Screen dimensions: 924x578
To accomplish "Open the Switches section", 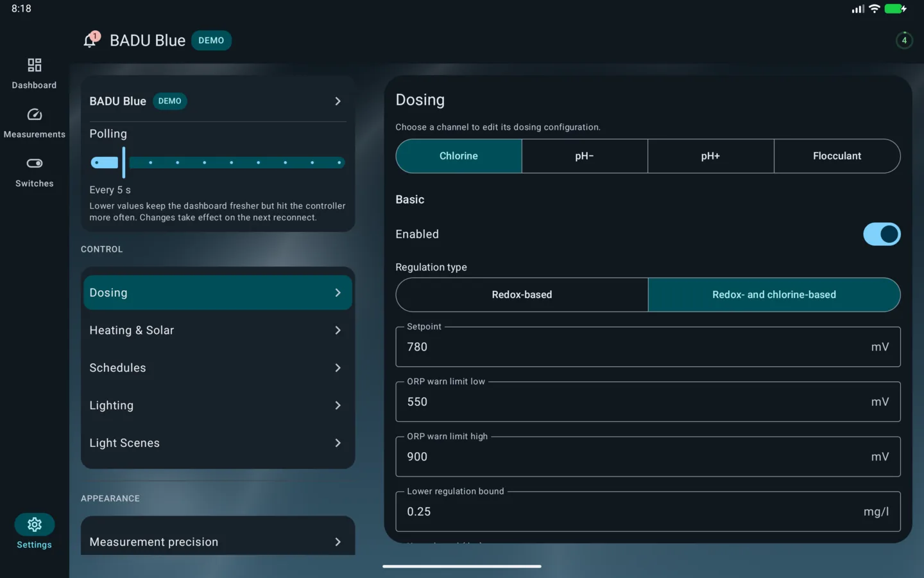I will (34, 173).
